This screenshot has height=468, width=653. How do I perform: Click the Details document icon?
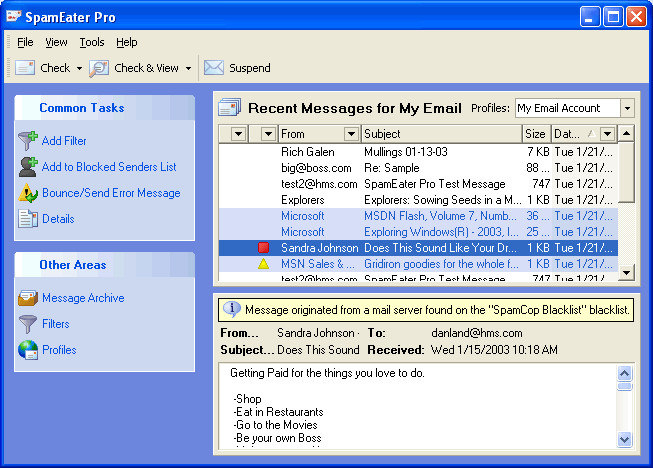tap(27, 219)
